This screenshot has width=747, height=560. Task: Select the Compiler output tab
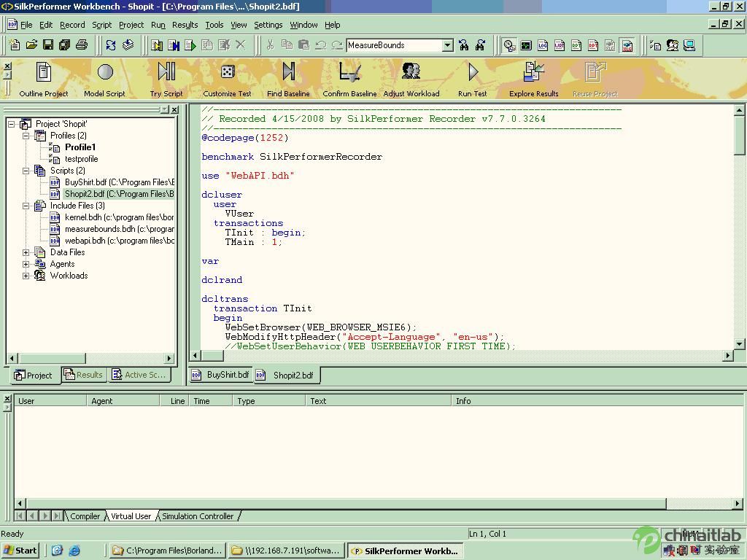(85, 516)
